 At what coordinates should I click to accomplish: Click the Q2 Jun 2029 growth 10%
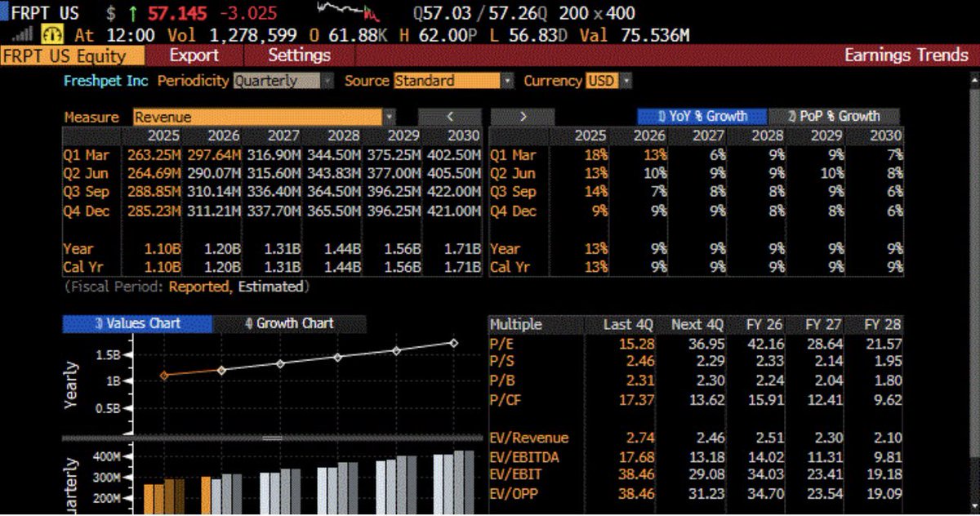pyautogui.click(x=831, y=173)
